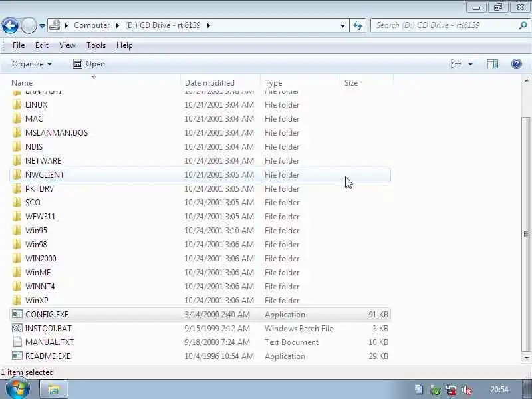Select the NWCLIENT folder icon
Image resolution: width=532 pixels, height=399 pixels.
click(x=17, y=174)
